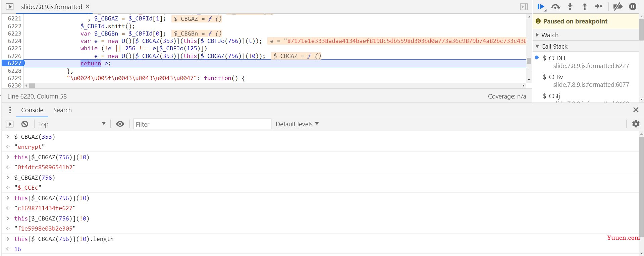644x256 pixels.
Task: Focus the console Filter field
Action: tap(202, 124)
